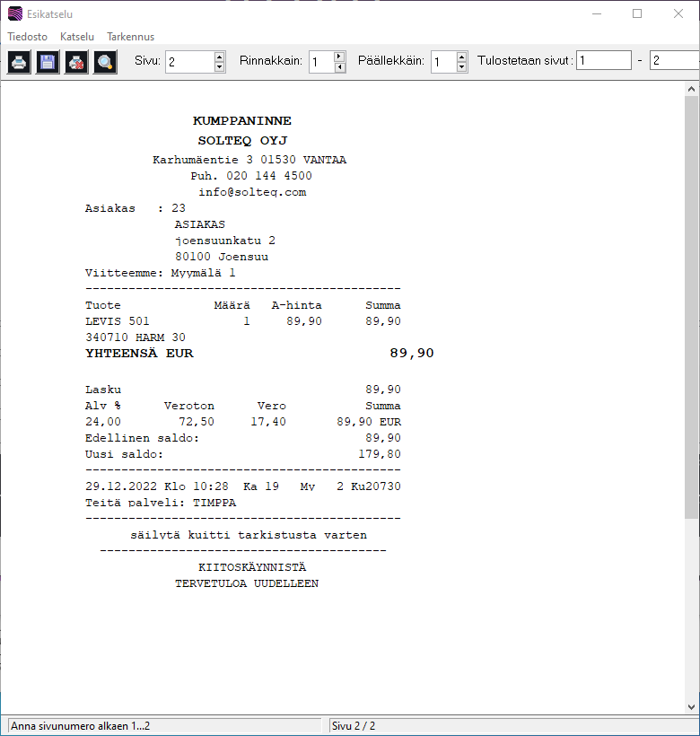Viewport: 700px width, 736px height.
Task: Click the first Tulostetaan sivut start field
Action: tap(603, 61)
